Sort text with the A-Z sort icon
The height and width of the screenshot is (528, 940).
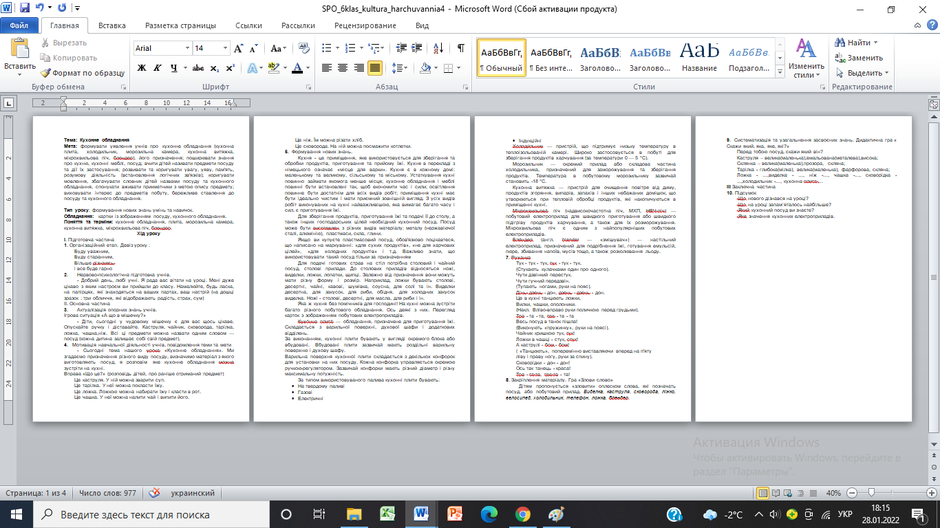tap(438, 48)
